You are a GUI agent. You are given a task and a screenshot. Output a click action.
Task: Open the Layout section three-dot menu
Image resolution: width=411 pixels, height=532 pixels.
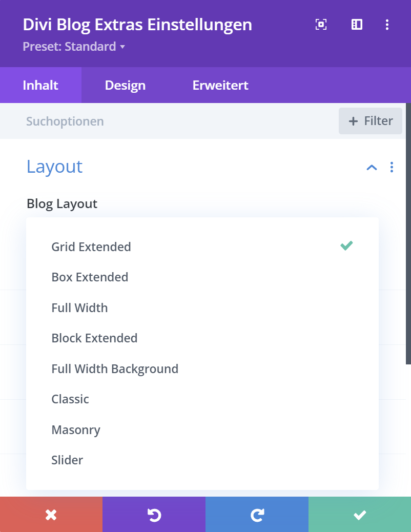(392, 167)
